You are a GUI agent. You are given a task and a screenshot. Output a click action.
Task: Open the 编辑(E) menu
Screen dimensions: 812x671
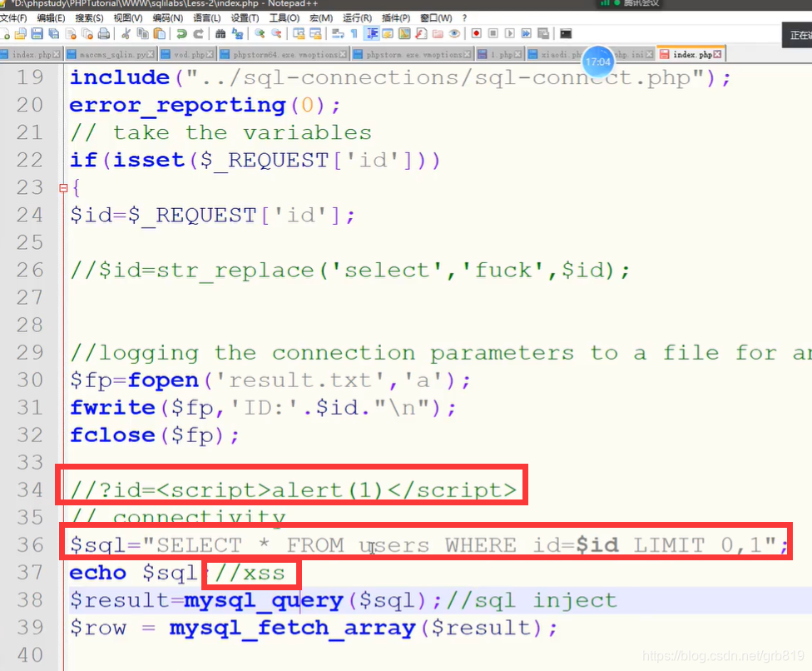(x=51, y=18)
